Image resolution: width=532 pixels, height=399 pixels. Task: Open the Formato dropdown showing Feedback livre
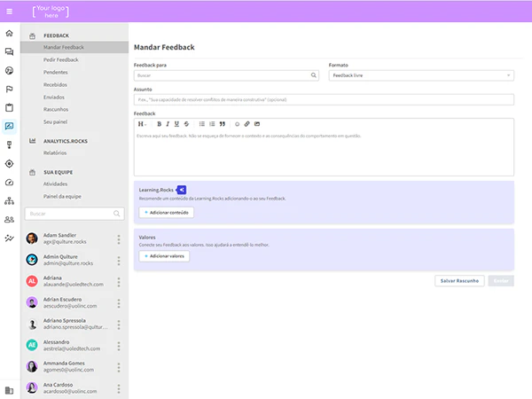pos(421,75)
